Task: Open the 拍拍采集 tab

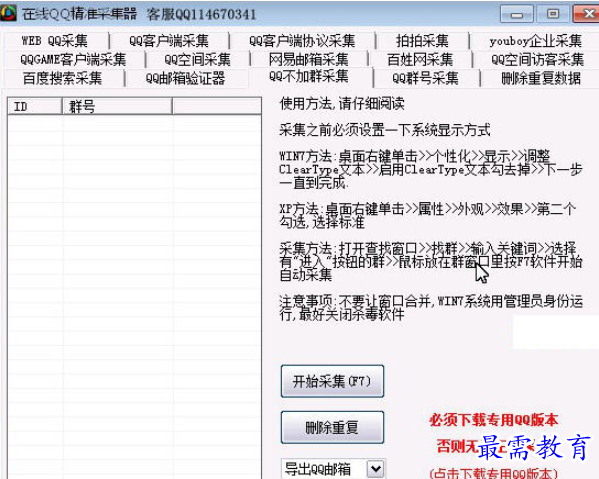Action: [x=422, y=40]
